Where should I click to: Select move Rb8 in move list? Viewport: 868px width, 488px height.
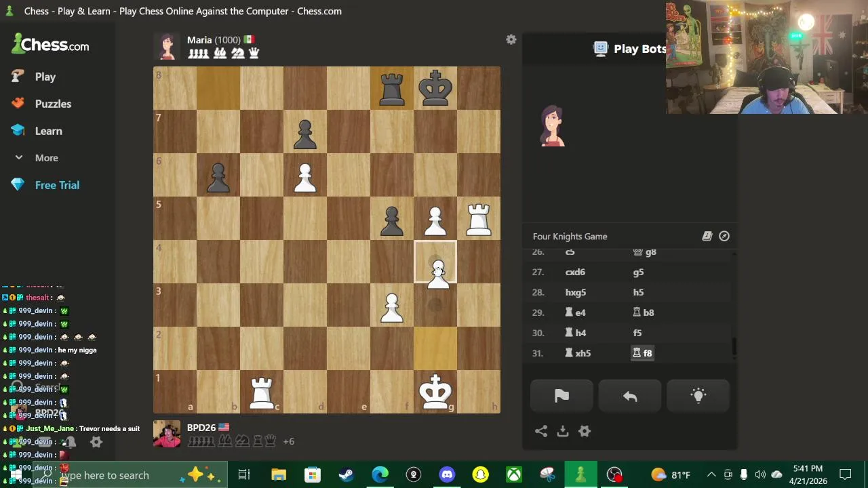[x=644, y=312]
